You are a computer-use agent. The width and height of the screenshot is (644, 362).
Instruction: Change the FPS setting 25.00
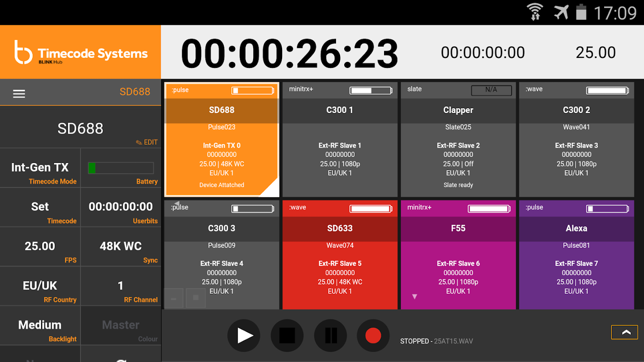(x=40, y=247)
